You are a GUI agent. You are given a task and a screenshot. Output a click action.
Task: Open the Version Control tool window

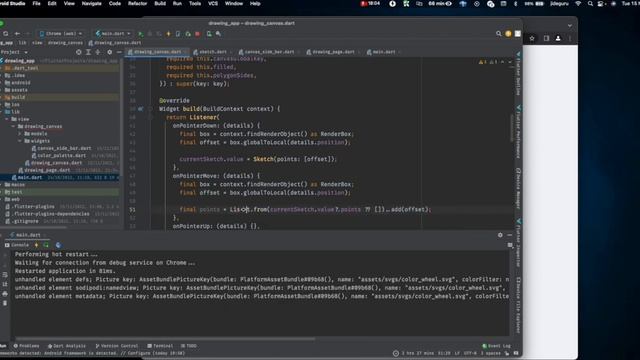point(117,346)
